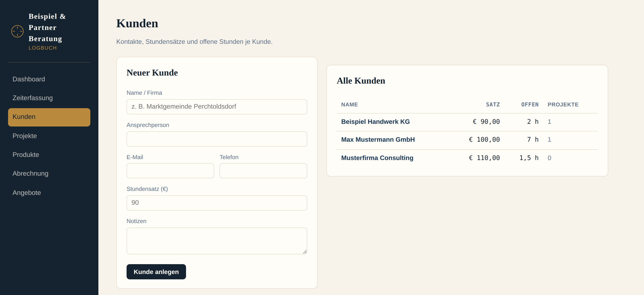Select the € 110,00 rate cell
The image size is (644, 295).
(x=484, y=158)
